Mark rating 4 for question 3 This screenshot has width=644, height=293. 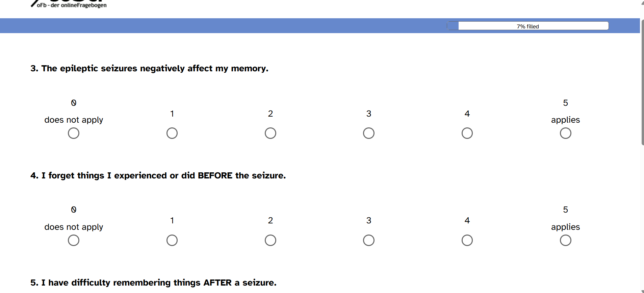(x=467, y=133)
